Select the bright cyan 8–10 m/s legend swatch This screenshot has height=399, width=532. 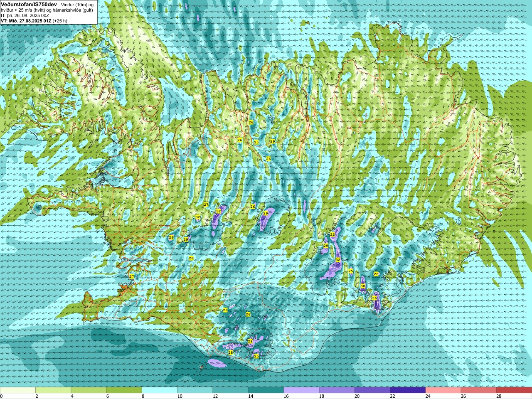[160, 390]
